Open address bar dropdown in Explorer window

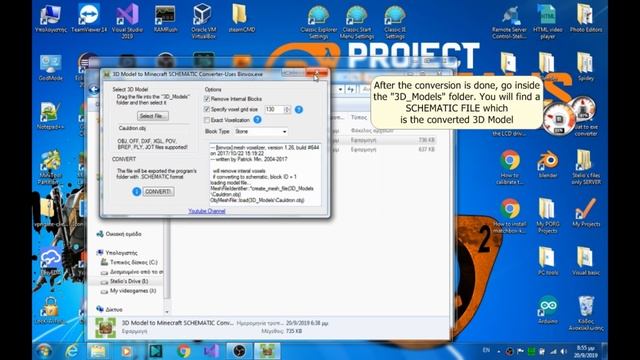tap(340, 89)
